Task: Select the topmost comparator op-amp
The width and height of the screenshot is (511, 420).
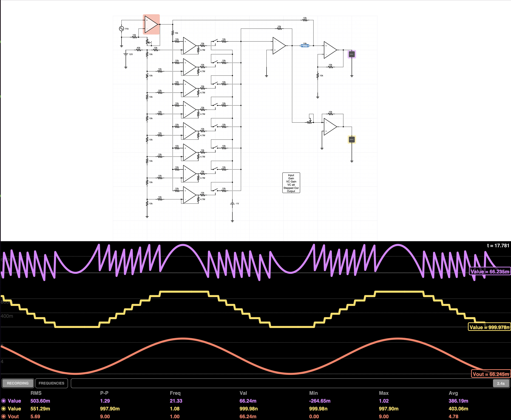Action: tap(190, 45)
